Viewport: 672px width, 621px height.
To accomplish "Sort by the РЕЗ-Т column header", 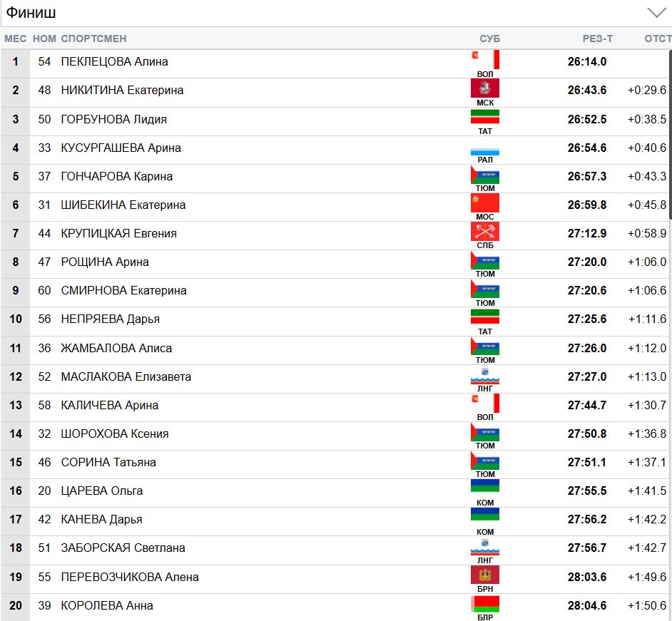I will click(x=597, y=39).
